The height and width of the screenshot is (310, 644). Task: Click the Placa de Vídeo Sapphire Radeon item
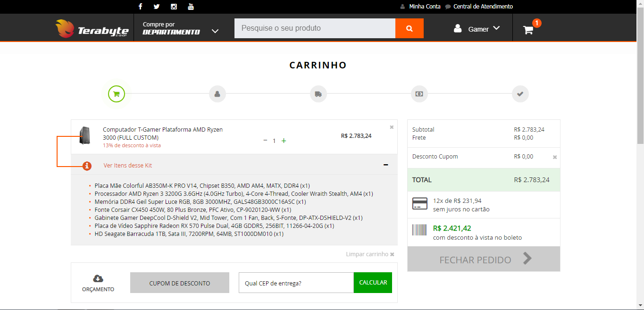pyautogui.click(x=214, y=226)
